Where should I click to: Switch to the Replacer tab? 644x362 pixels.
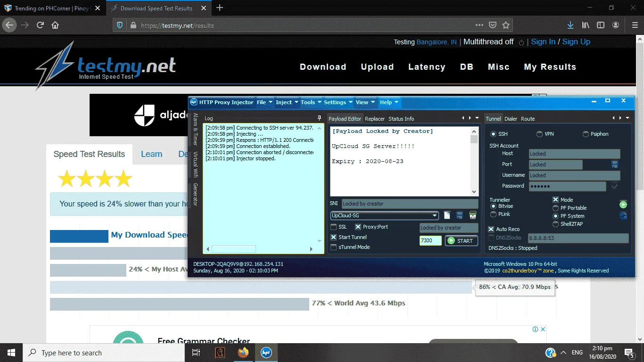click(375, 119)
